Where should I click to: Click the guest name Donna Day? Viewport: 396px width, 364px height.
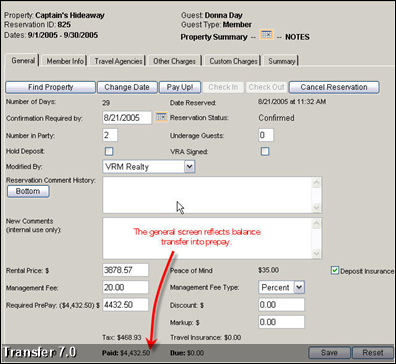click(x=224, y=15)
